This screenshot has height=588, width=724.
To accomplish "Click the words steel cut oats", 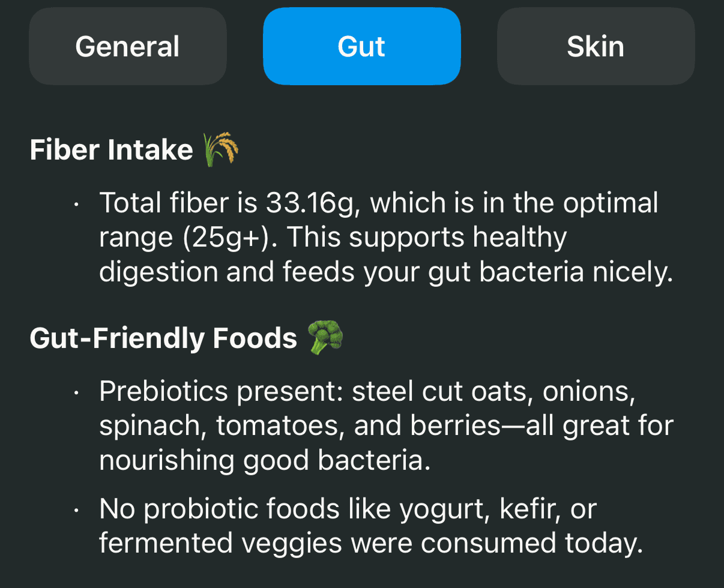I will [443, 391].
